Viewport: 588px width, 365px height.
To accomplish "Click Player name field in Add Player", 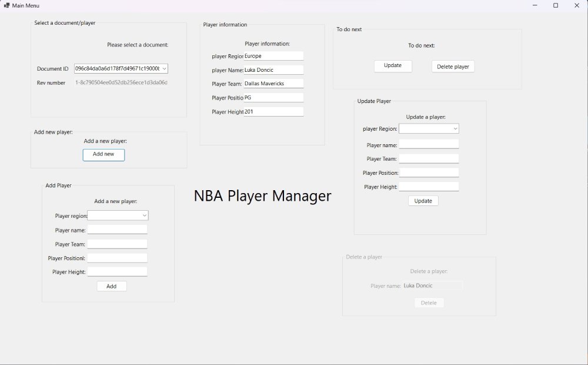I will 117,230.
